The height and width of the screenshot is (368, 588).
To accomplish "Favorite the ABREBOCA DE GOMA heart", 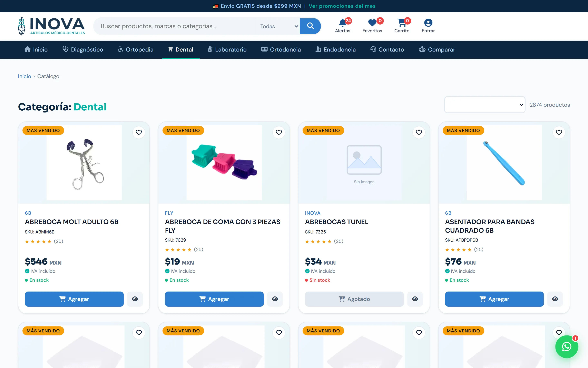I will [279, 132].
